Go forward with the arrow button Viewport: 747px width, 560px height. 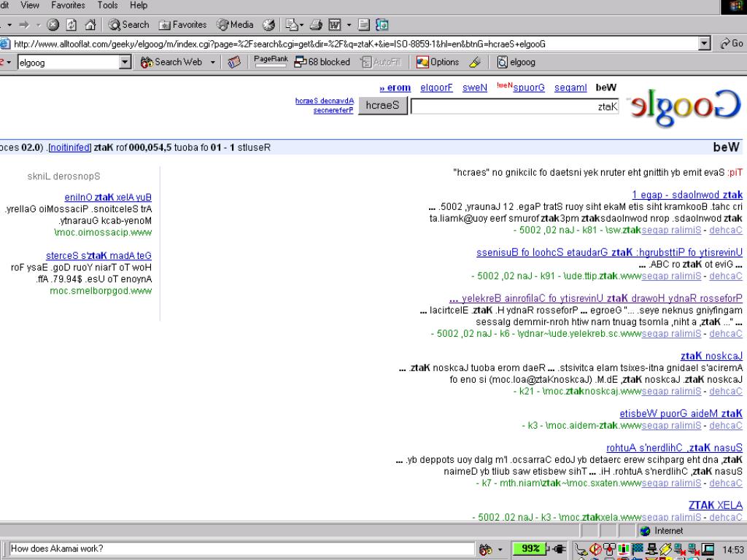coord(24,25)
